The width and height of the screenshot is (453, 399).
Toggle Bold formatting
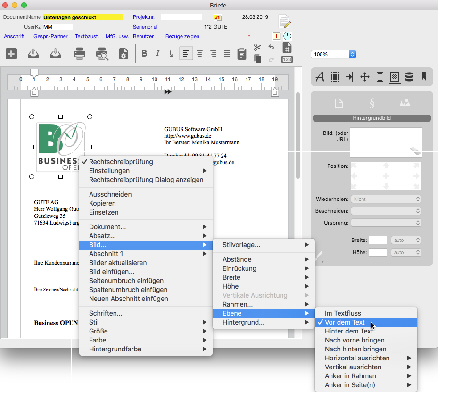tap(144, 53)
